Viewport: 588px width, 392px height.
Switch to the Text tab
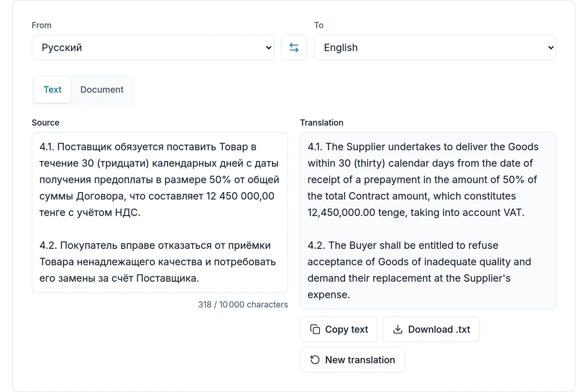[52, 90]
